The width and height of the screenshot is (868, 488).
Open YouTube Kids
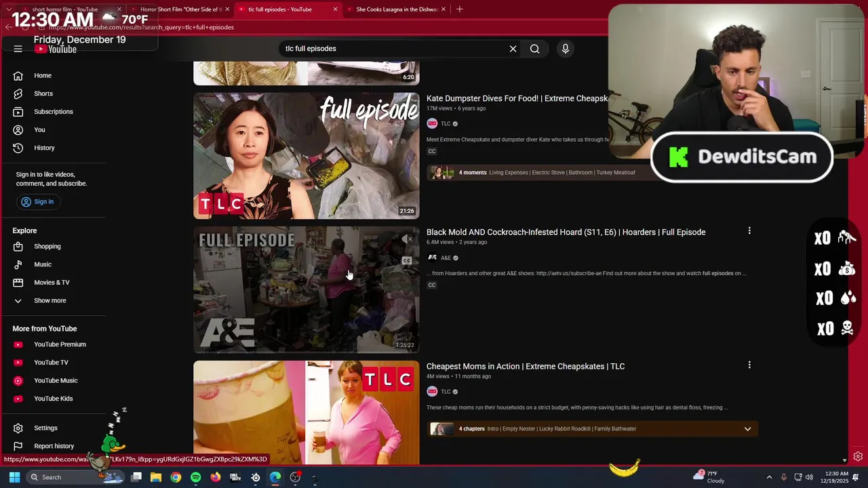53,399
